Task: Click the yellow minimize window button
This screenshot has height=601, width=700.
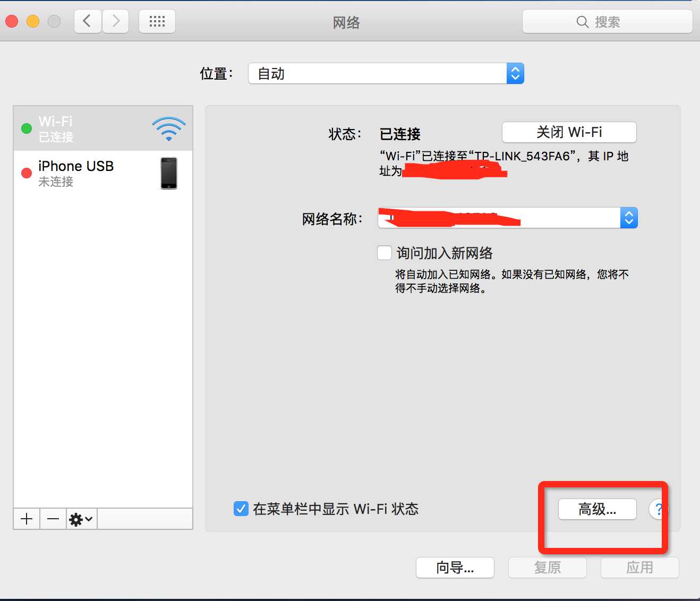Action: [x=33, y=21]
